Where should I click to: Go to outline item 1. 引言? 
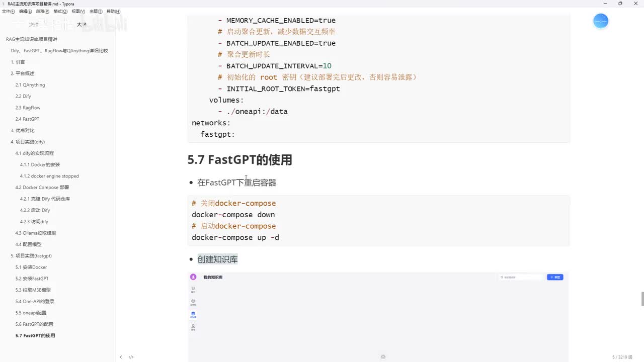[18, 62]
